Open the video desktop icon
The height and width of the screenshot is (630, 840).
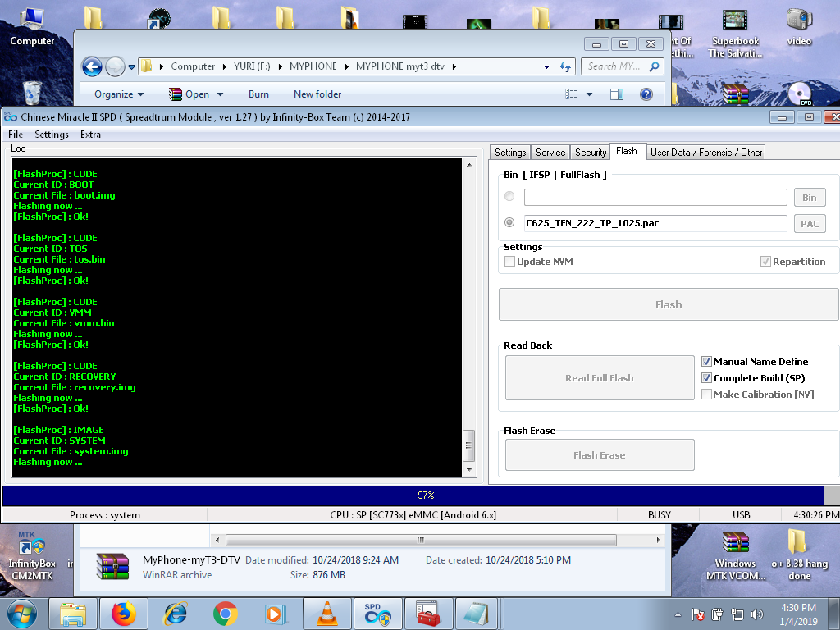click(799, 27)
